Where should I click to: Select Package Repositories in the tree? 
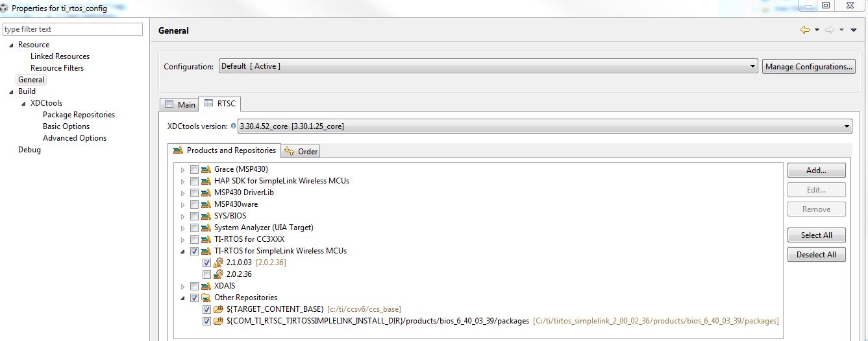[79, 115]
